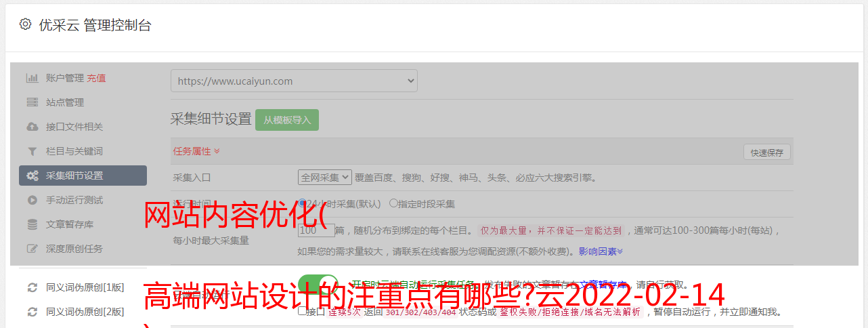This screenshot has height=328, width=868.
Task: Open 同义词伪原创[2版] menu item
Action: 85,312
